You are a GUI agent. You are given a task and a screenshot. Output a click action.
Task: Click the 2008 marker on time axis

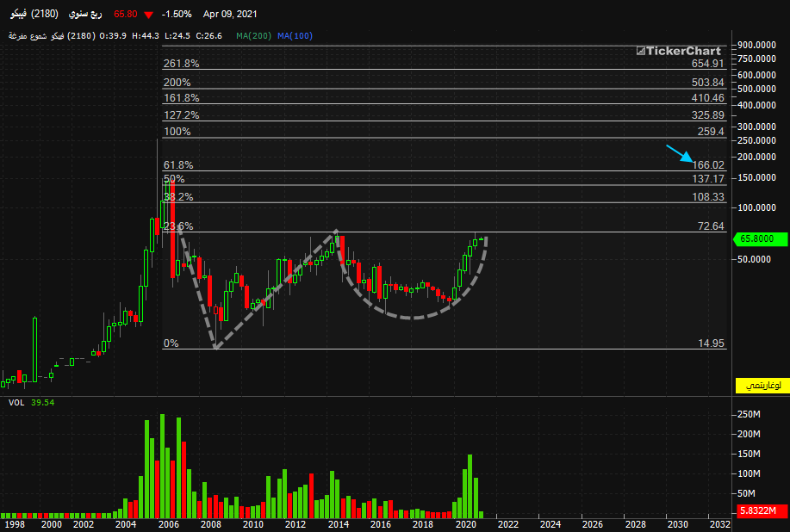(x=210, y=524)
